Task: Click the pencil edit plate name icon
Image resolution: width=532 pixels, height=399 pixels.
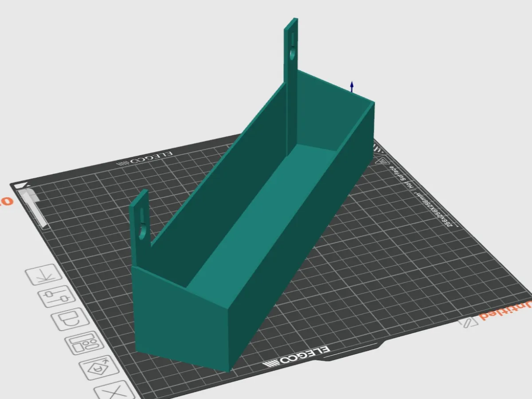Action: click(468, 322)
